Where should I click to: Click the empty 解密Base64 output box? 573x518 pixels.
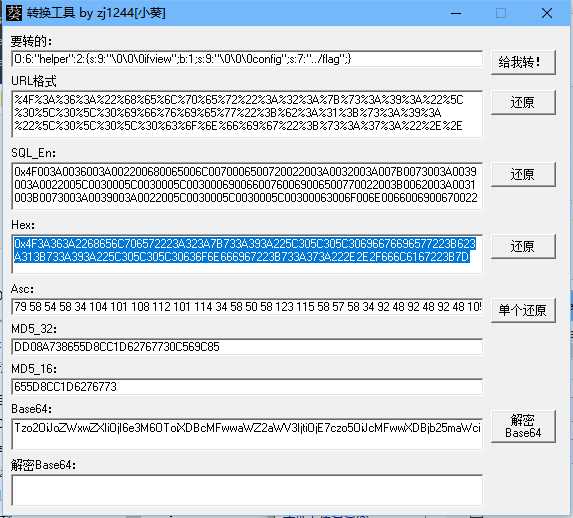pos(247,491)
